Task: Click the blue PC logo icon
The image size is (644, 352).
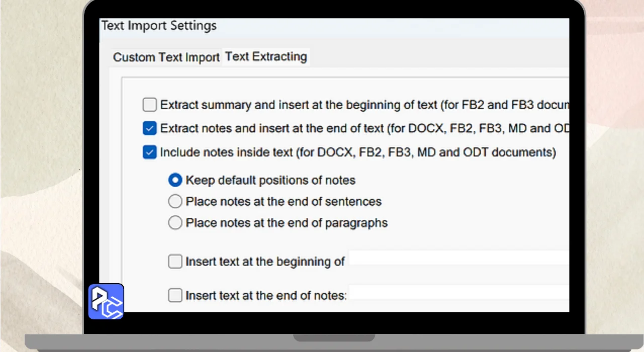Action: (x=106, y=302)
